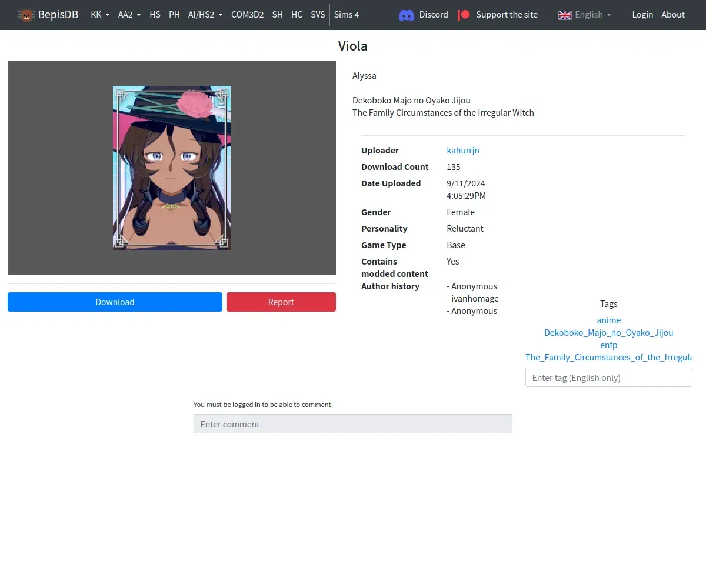This screenshot has width=706, height=588.
Task: Click the Dekoboko_Majo_no_Oyako_Jijou tag
Action: pyautogui.click(x=609, y=333)
